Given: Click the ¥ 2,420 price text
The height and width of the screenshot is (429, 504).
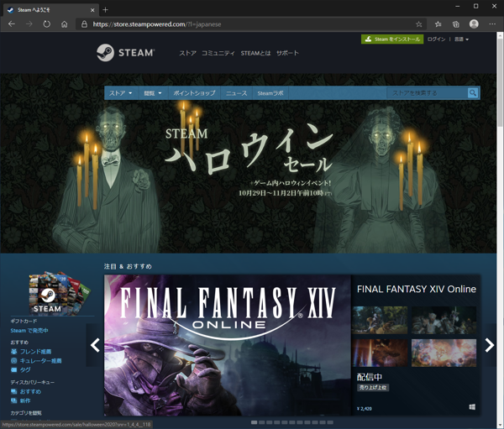Looking at the screenshot, I should pyautogui.click(x=365, y=409).
